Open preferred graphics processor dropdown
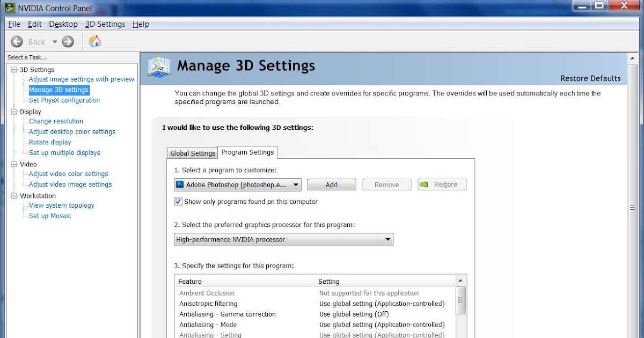The width and height of the screenshot is (644, 338). tap(284, 240)
